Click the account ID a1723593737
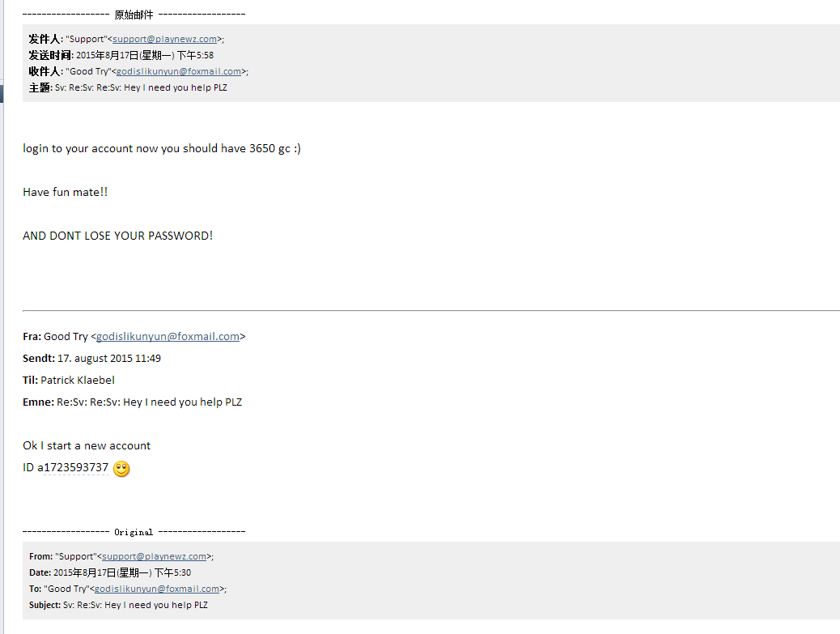This screenshot has height=634, width=840. click(x=73, y=468)
